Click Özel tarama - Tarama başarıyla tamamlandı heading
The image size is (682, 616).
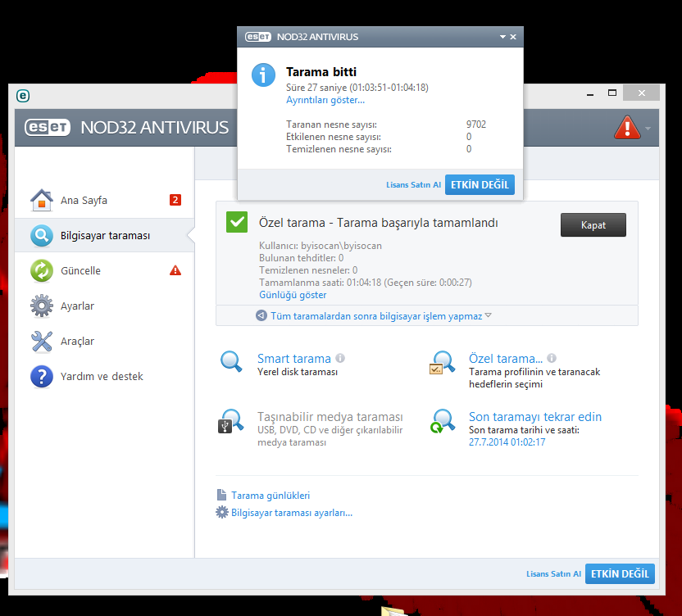[x=379, y=223]
